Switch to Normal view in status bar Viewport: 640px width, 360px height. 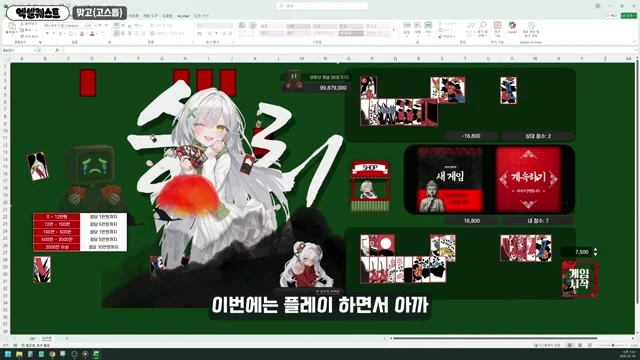coord(570,345)
